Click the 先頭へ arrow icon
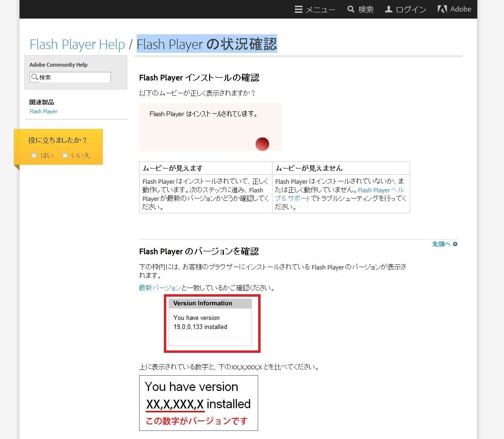504x439 pixels. pos(455,244)
